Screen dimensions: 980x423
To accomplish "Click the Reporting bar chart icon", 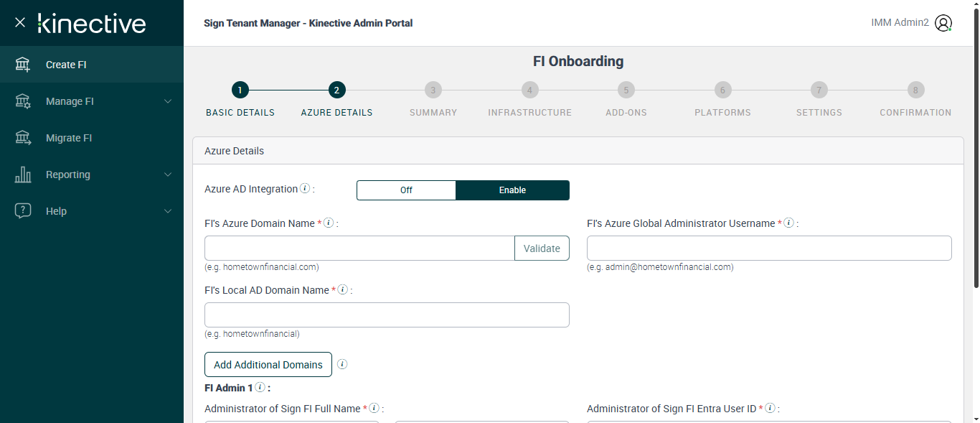I will click(23, 175).
